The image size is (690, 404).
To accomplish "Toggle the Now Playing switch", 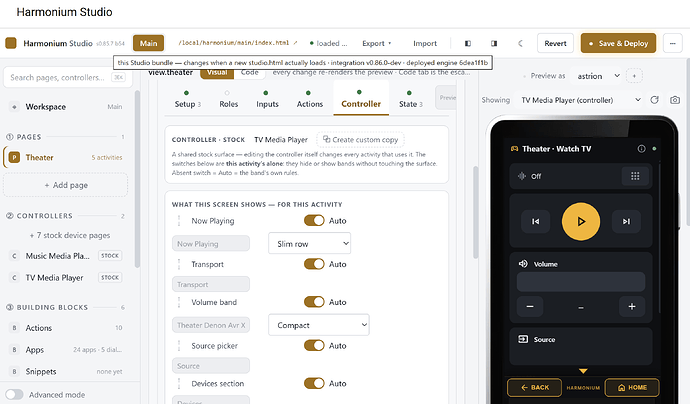I will point(314,220).
